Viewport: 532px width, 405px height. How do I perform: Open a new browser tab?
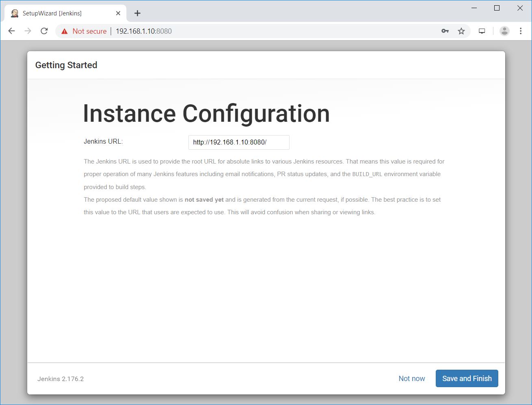138,13
